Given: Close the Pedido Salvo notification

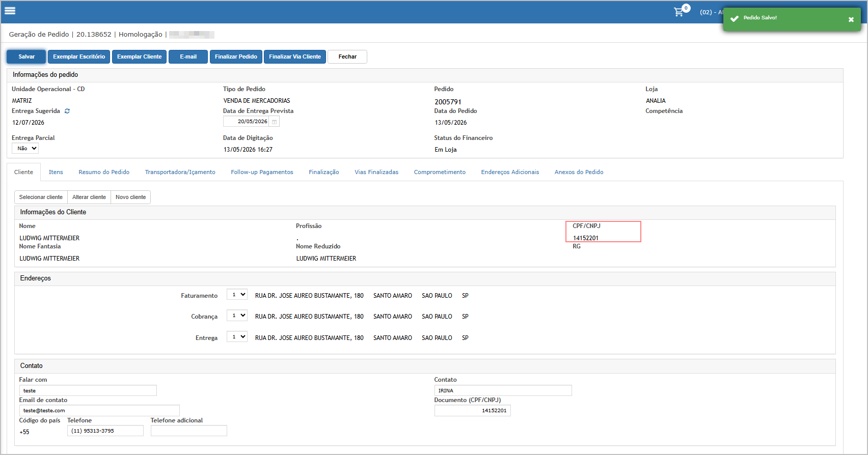Looking at the screenshot, I should click(x=851, y=19).
